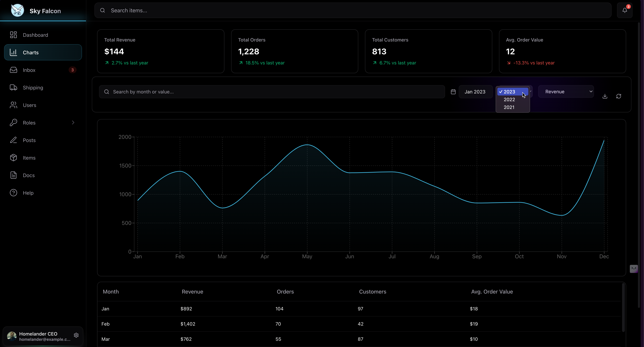Click the Total Revenue $144 card
This screenshot has width=644, height=347.
click(160, 51)
